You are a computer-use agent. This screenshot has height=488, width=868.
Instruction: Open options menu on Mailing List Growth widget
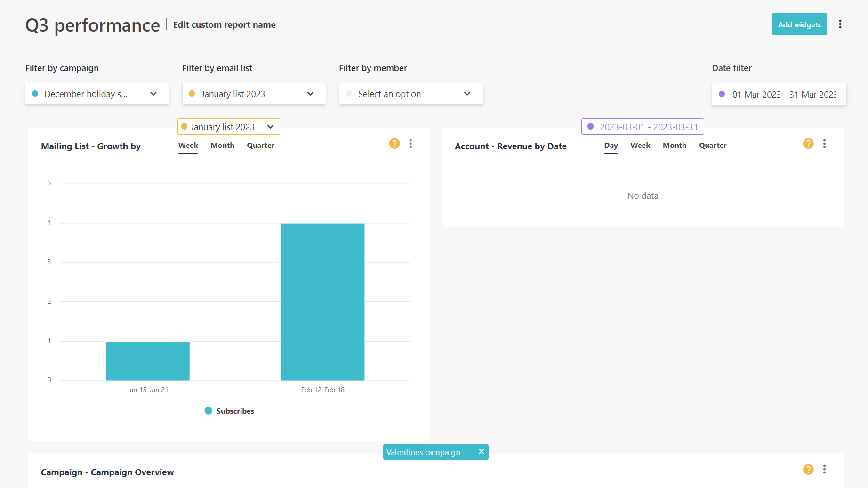[410, 144]
